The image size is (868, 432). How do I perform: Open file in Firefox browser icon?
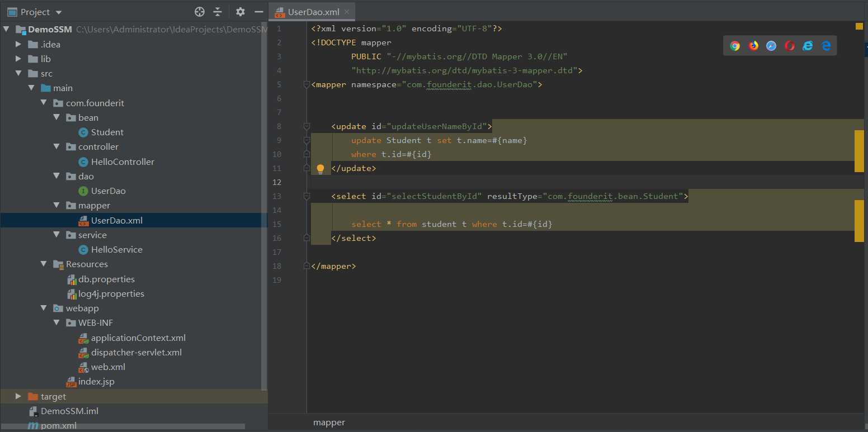pos(753,46)
